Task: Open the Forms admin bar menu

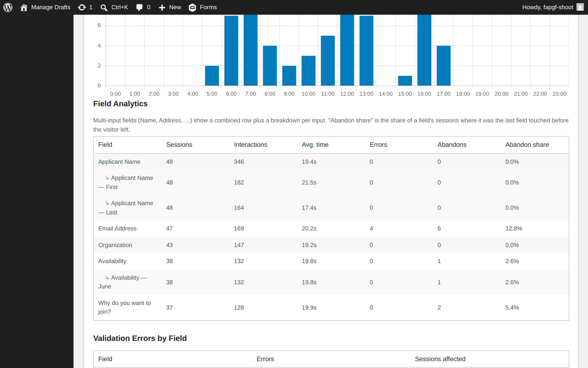Action: coord(203,7)
